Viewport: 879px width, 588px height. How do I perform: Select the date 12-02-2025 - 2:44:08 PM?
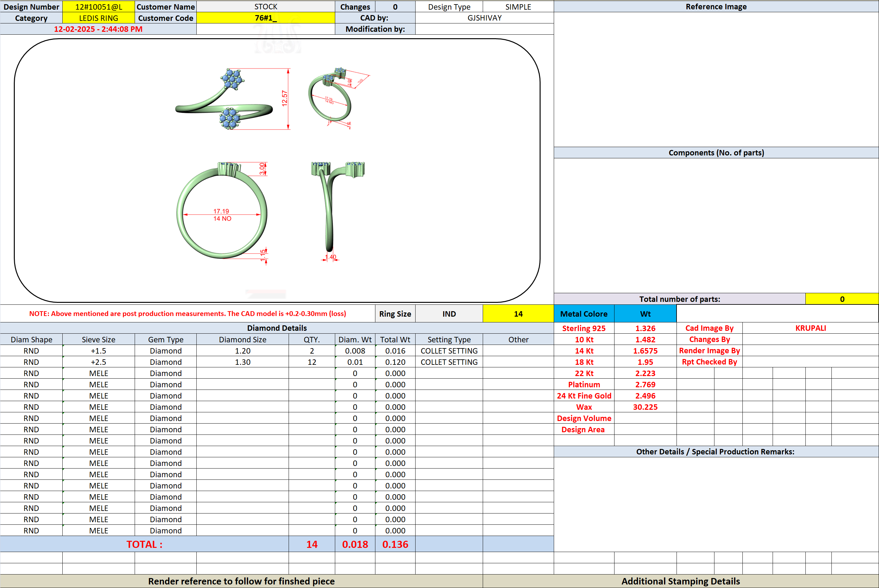coord(98,29)
